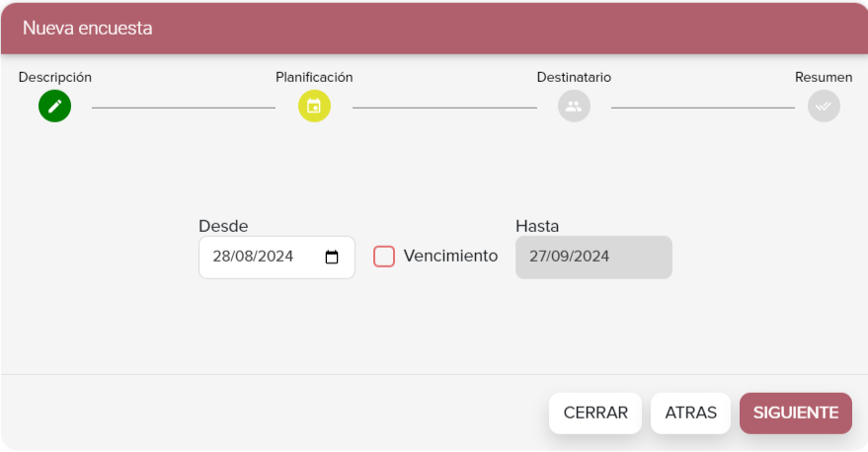Select the Destinatario step label
This screenshot has width=868, height=452.
click(x=574, y=77)
